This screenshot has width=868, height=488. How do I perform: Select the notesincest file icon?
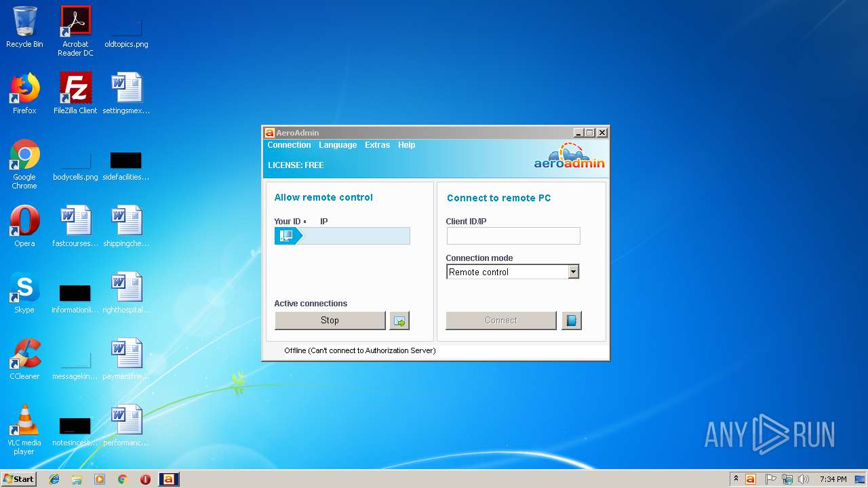(x=75, y=430)
